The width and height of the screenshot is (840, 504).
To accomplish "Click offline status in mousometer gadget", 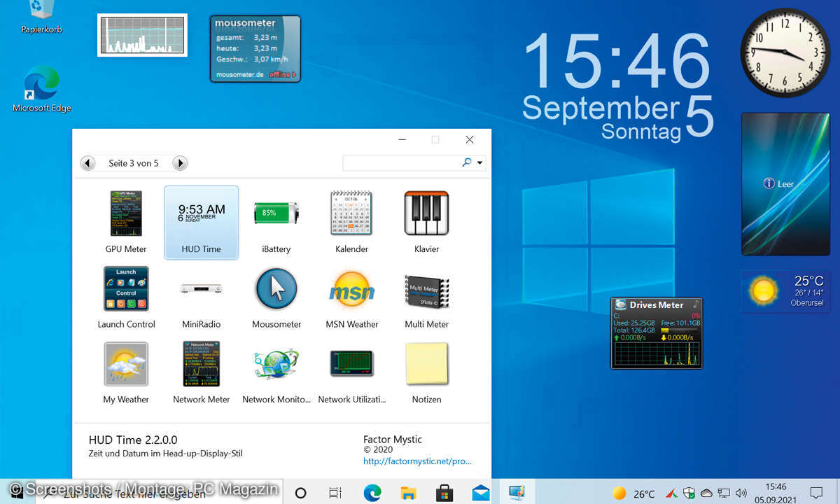I will click(282, 74).
